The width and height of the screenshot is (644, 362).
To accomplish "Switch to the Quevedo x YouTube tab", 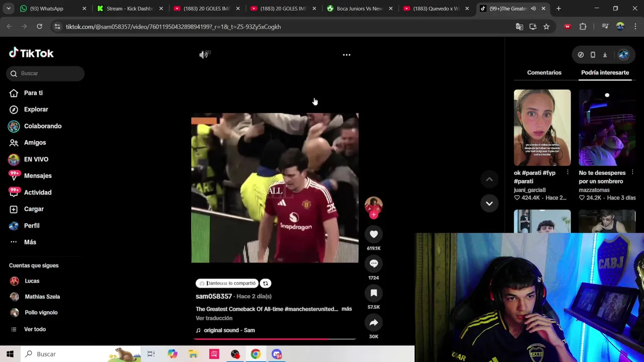I will tap(436, 9).
